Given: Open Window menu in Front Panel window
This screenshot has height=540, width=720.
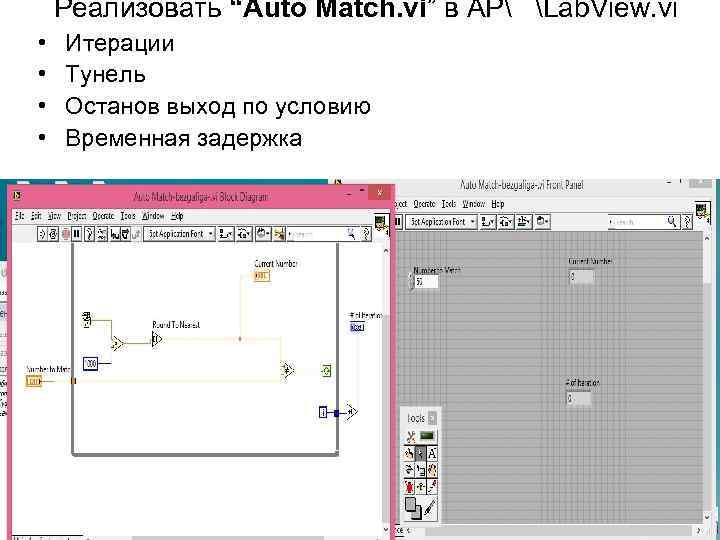Looking at the screenshot, I should [473, 203].
